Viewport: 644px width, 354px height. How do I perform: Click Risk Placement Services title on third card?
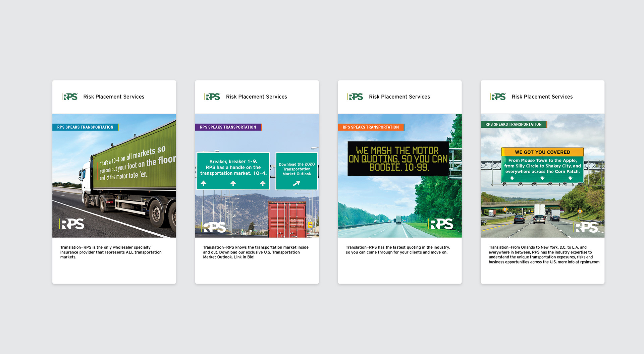(399, 97)
